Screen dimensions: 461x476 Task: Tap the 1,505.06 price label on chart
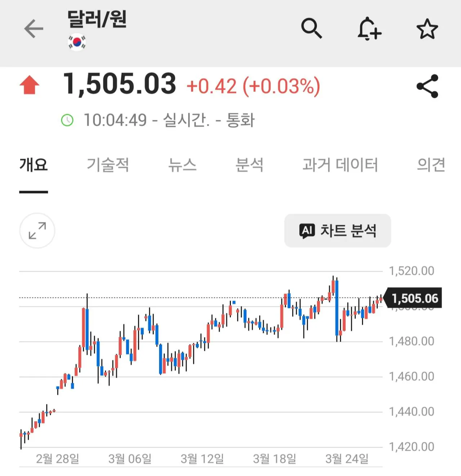click(414, 298)
